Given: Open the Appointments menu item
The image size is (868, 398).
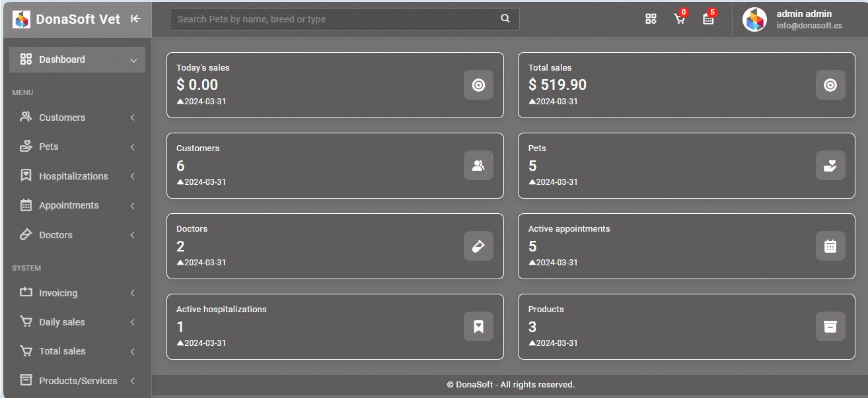Looking at the screenshot, I should coord(77,205).
